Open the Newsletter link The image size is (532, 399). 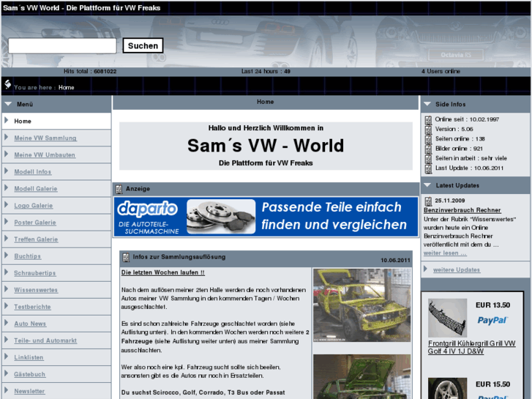[29, 391]
